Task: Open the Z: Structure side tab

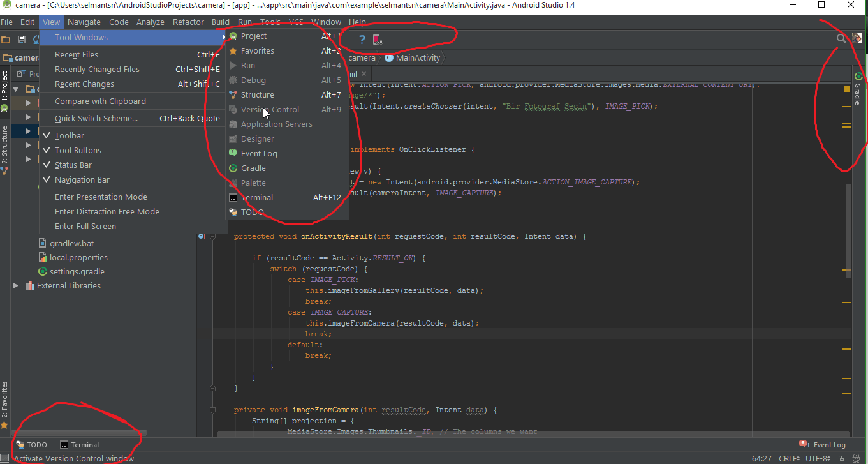Action: click(x=4, y=150)
